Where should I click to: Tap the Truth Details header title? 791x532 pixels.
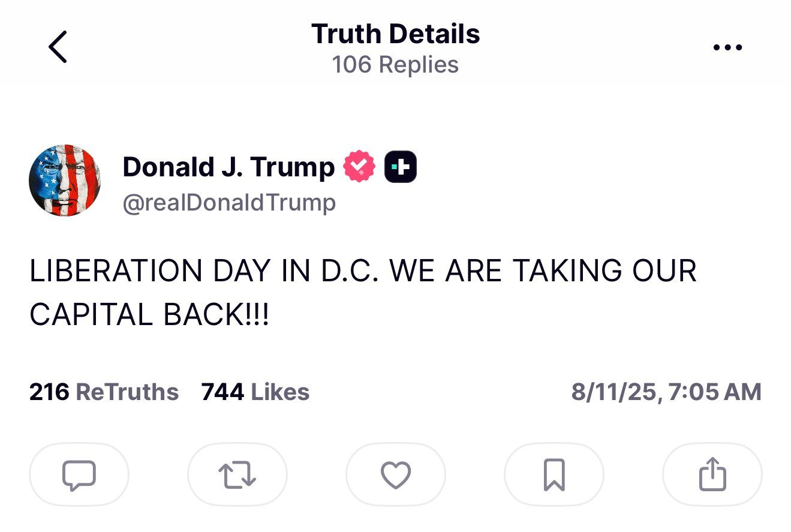[395, 34]
